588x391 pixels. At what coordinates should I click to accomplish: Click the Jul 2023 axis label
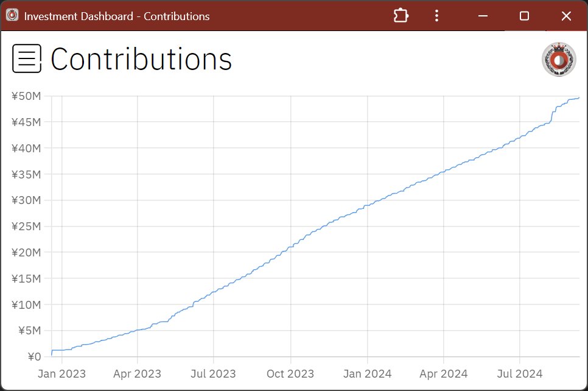tap(214, 373)
